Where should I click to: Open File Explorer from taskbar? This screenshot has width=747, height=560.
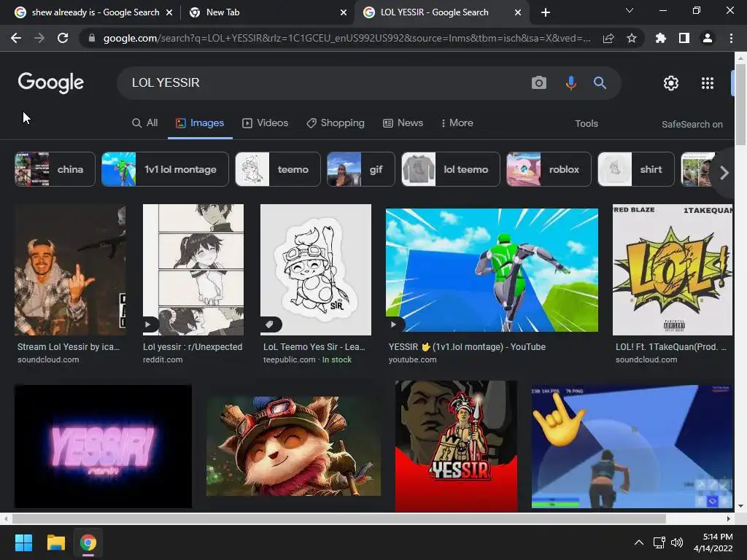[x=55, y=542]
